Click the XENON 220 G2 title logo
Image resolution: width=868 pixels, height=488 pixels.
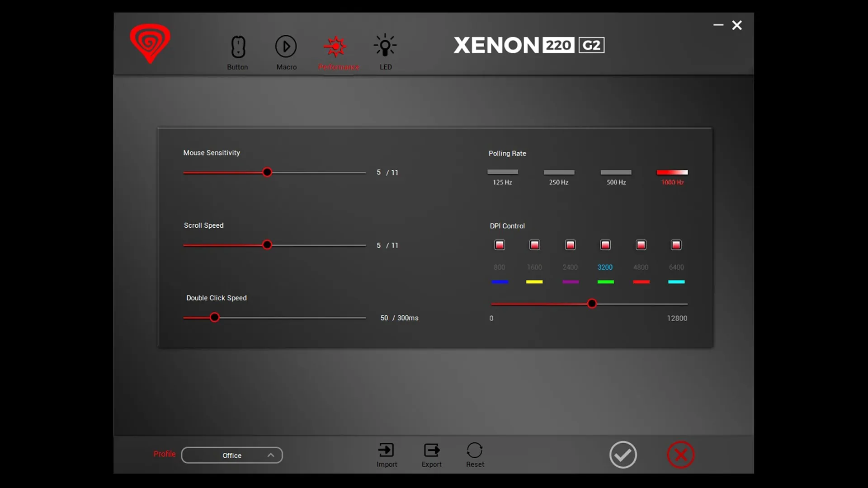tap(529, 45)
